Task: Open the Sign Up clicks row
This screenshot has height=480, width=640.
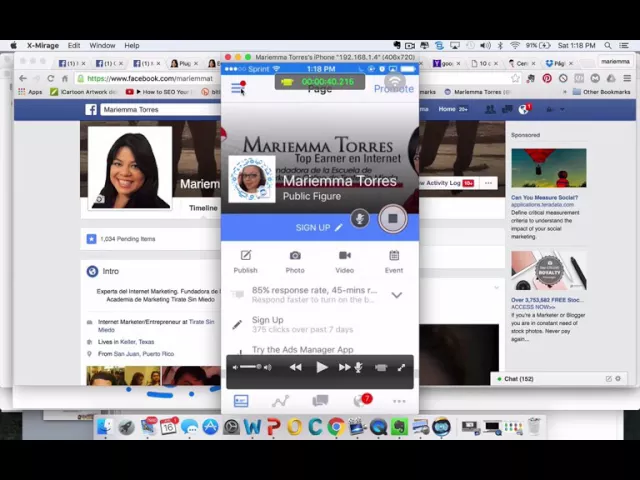Action: pyautogui.click(x=320, y=324)
